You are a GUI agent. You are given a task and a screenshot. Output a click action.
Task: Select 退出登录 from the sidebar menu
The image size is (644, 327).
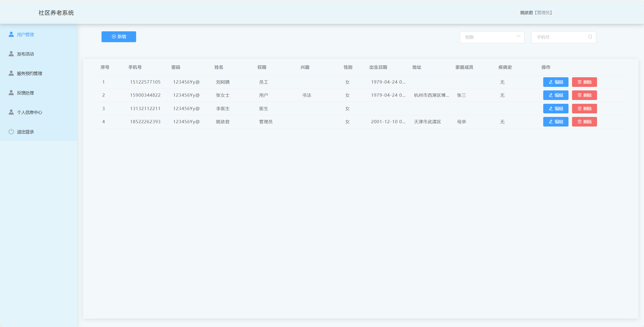click(x=25, y=132)
